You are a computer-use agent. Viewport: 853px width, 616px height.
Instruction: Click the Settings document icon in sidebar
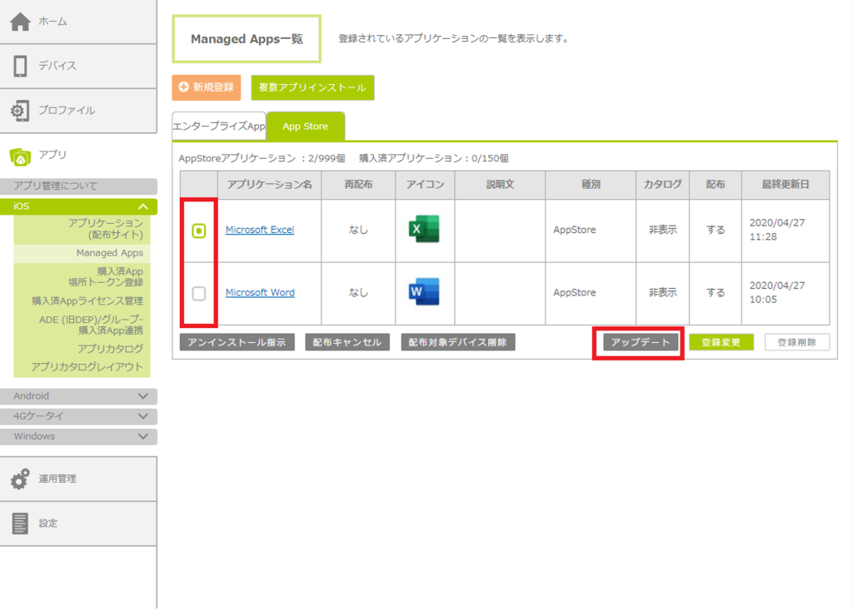[21, 524]
